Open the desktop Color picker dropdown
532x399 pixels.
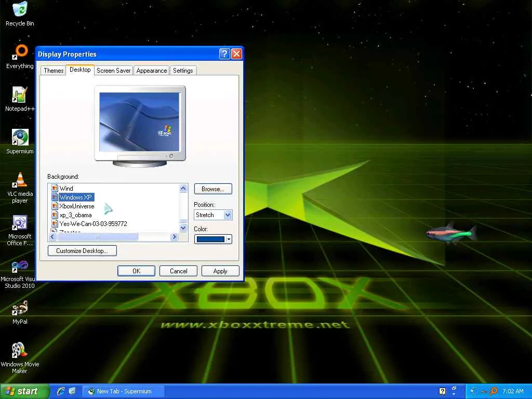[x=213, y=239]
